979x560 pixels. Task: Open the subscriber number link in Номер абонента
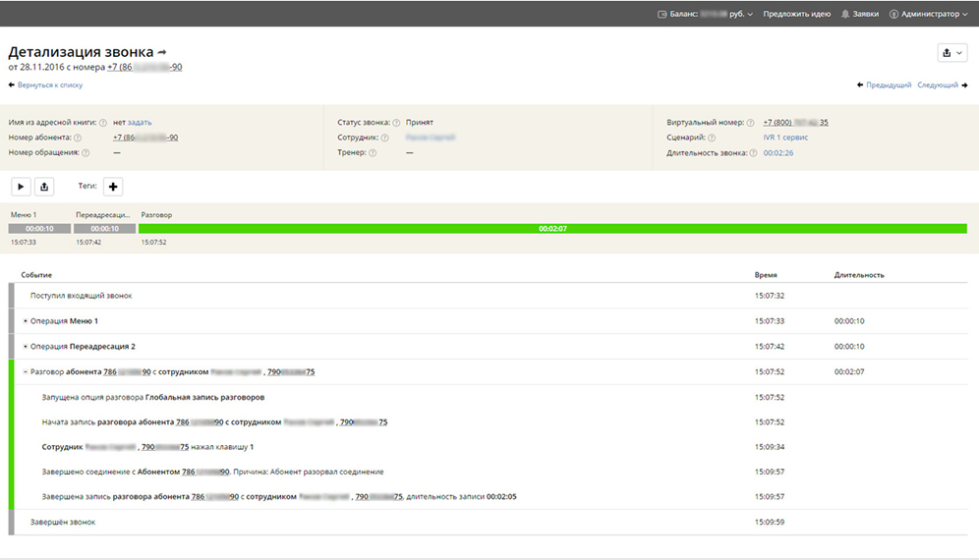[145, 138]
